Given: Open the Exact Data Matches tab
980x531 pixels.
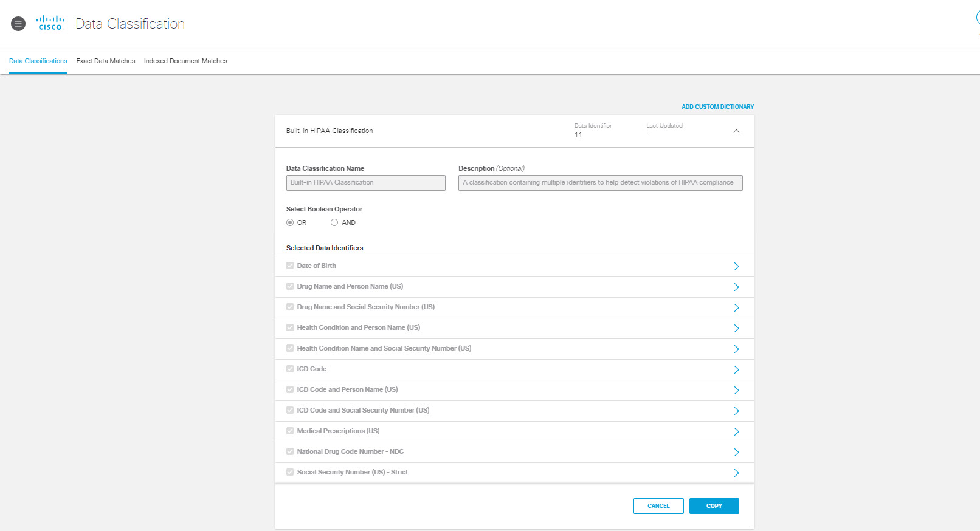Looking at the screenshot, I should (x=106, y=61).
